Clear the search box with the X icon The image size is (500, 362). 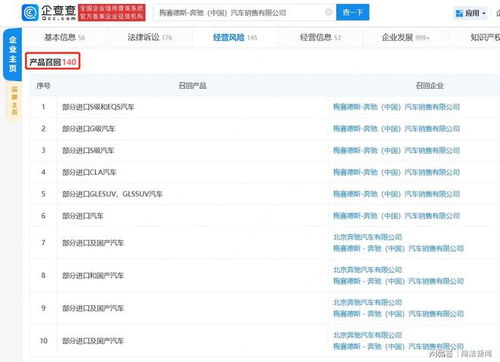click(328, 12)
